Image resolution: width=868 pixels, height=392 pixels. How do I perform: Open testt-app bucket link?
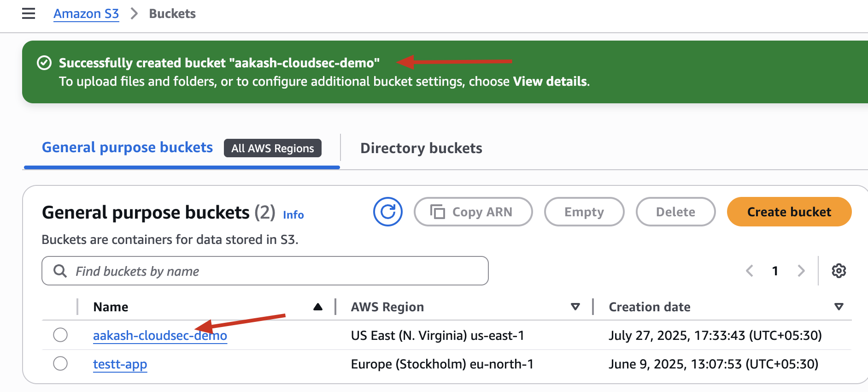[x=120, y=364]
